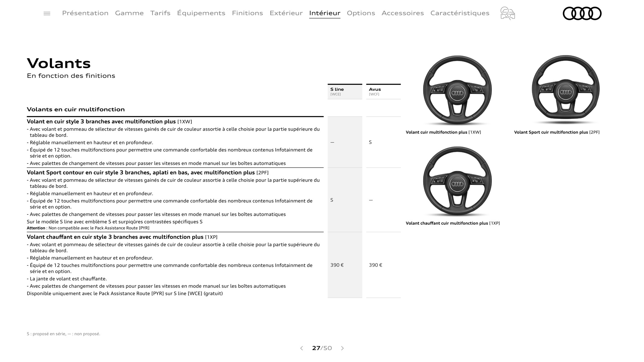Click 'Volants en cuir multifonction' section heading
644x362 pixels.
(76, 109)
